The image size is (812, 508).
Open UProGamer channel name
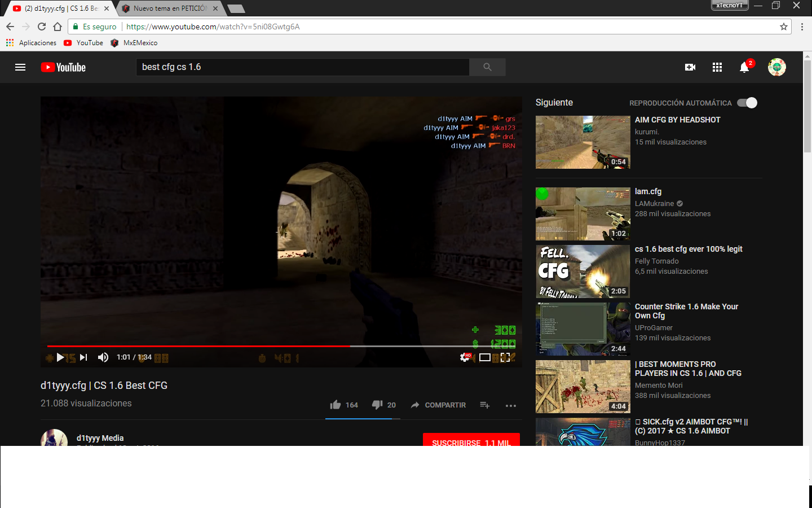click(654, 328)
